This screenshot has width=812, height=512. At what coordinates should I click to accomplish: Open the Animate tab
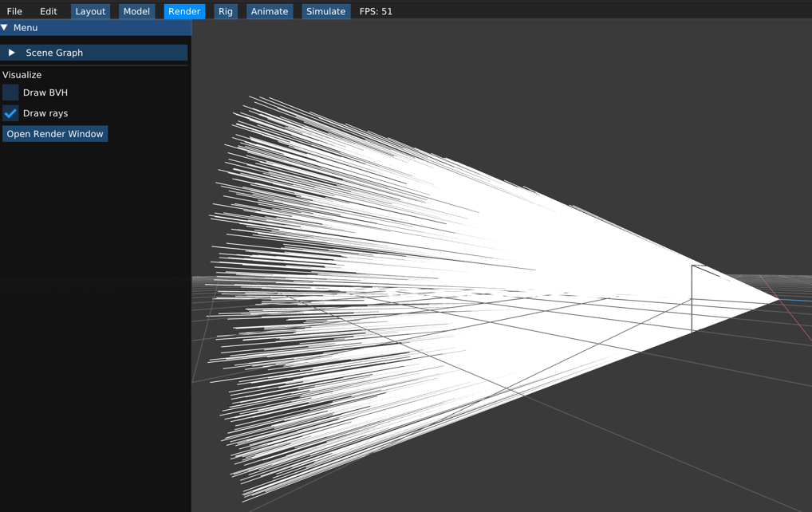[x=269, y=11]
